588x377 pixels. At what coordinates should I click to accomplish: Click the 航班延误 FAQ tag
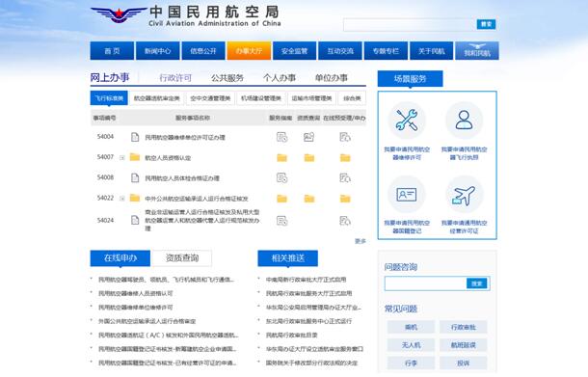[x=463, y=345]
